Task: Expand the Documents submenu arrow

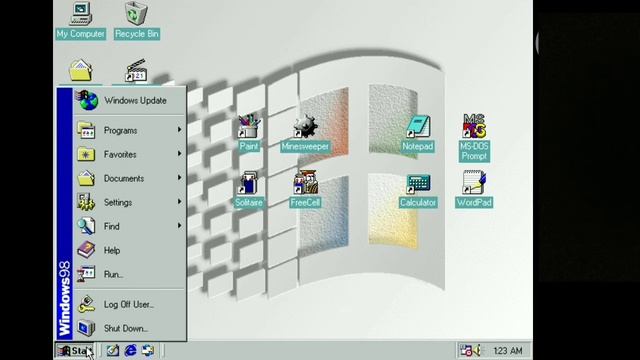Action: [179, 178]
